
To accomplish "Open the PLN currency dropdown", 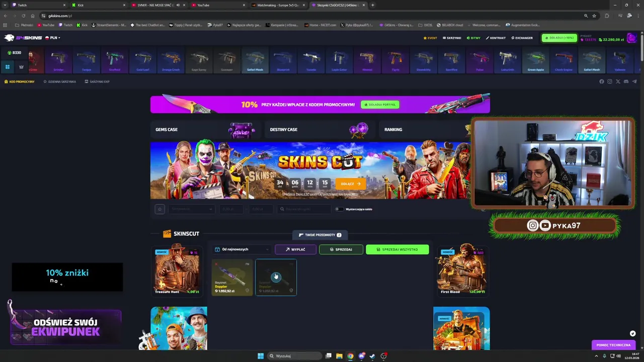I will coord(52,38).
